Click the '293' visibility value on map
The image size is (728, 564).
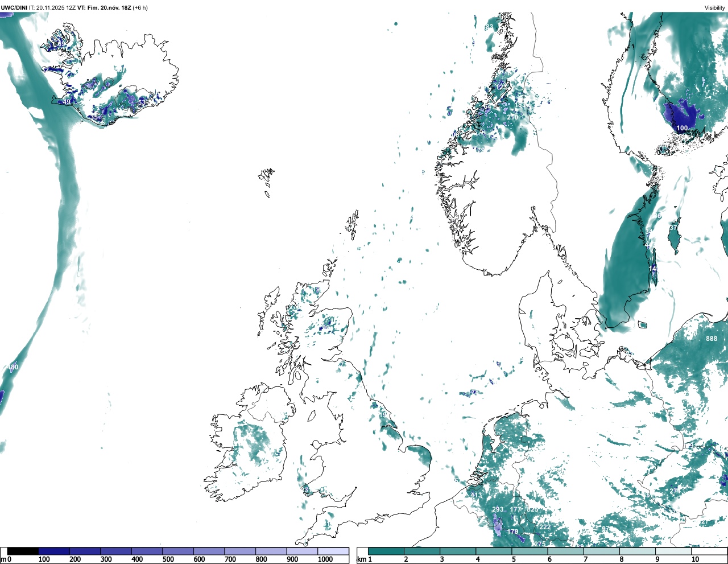[x=498, y=509]
